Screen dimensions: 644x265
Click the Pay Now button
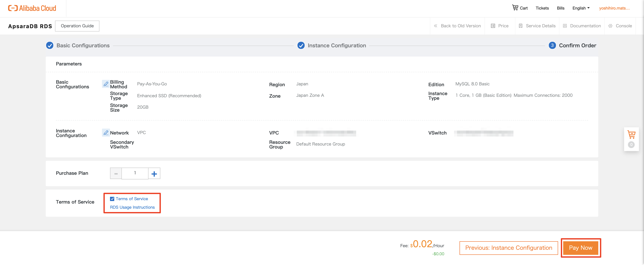[x=581, y=248]
